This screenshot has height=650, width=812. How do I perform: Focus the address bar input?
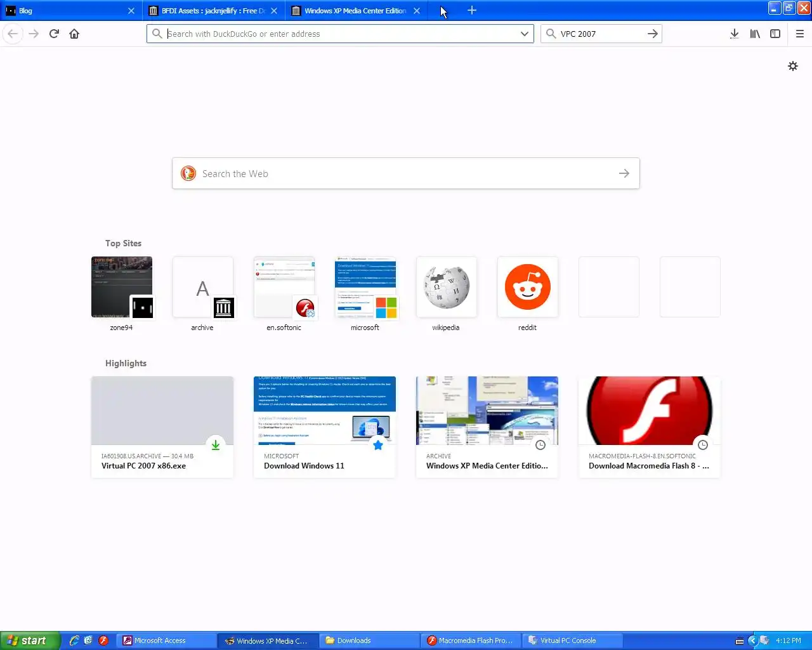(x=340, y=34)
